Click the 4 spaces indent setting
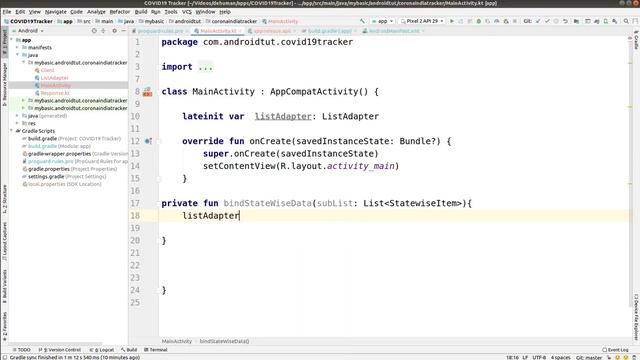 tap(561, 357)
